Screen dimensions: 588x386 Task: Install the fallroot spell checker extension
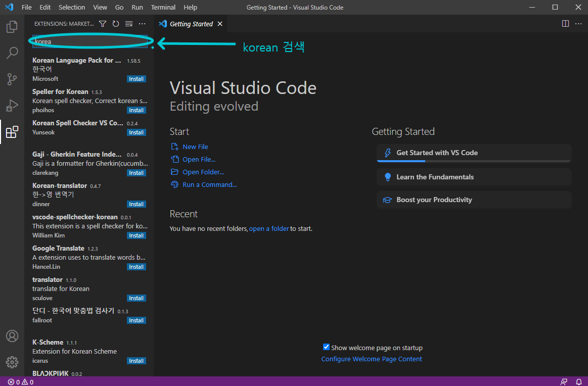136,320
